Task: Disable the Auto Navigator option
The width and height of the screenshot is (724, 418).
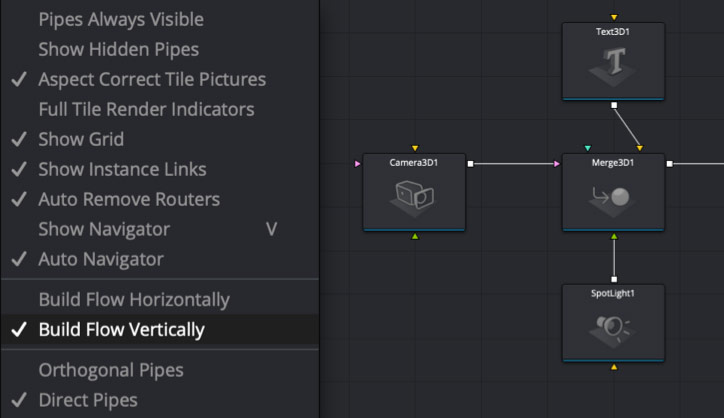Action: pyautogui.click(x=100, y=259)
